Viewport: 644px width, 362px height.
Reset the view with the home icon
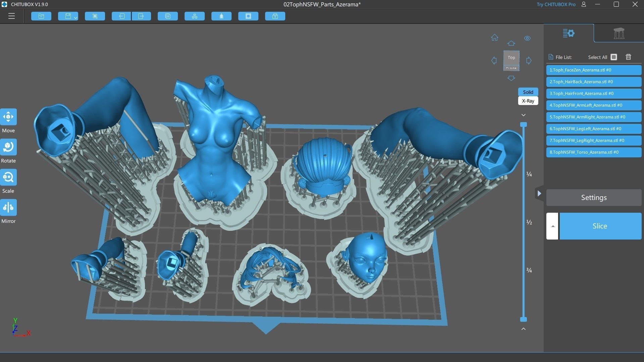pyautogui.click(x=495, y=38)
